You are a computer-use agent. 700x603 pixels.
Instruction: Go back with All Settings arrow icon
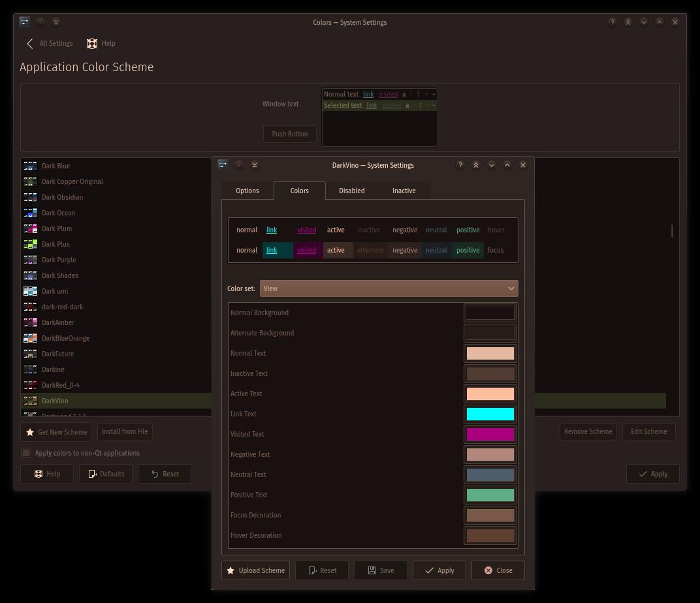pyautogui.click(x=30, y=43)
